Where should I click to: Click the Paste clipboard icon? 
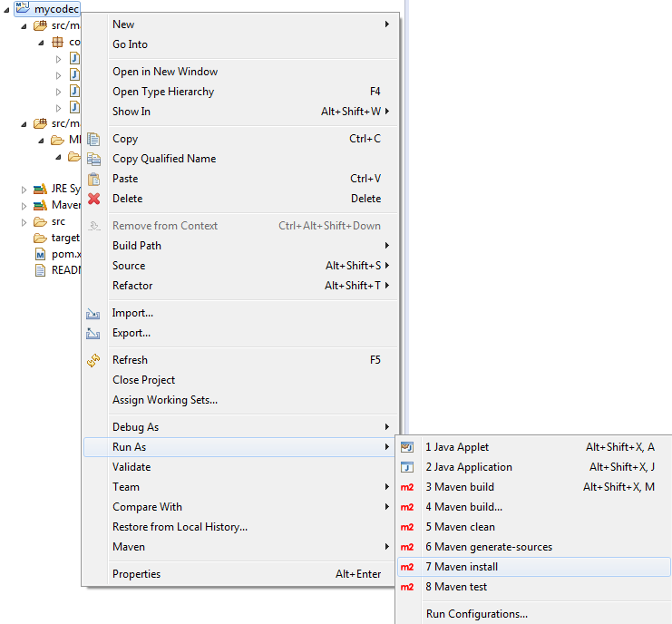click(93, 179)
